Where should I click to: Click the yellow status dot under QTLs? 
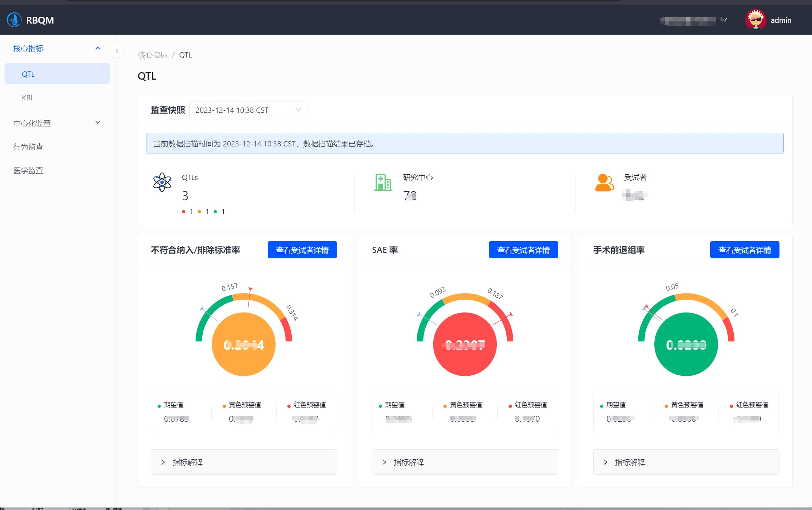[x=199, y=211]
